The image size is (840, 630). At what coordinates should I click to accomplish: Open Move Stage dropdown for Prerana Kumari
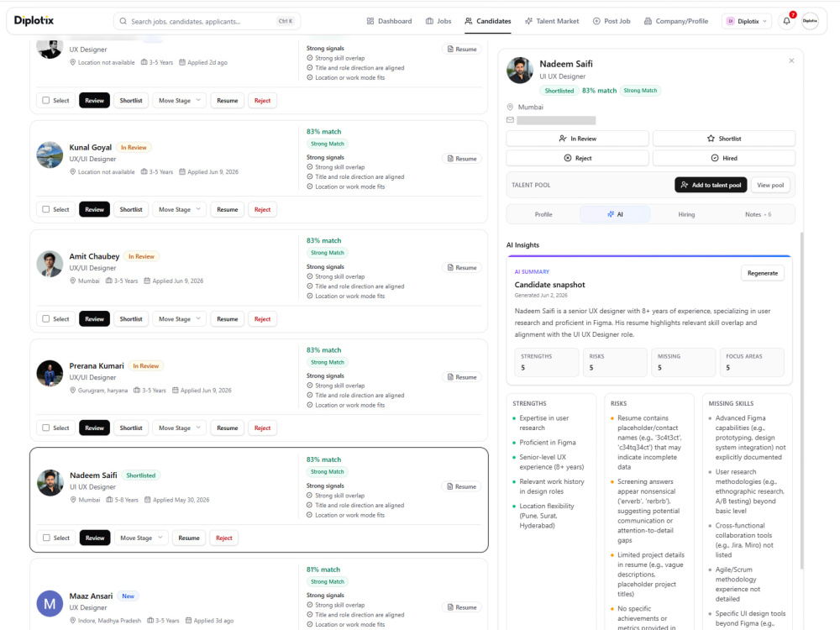180,428
